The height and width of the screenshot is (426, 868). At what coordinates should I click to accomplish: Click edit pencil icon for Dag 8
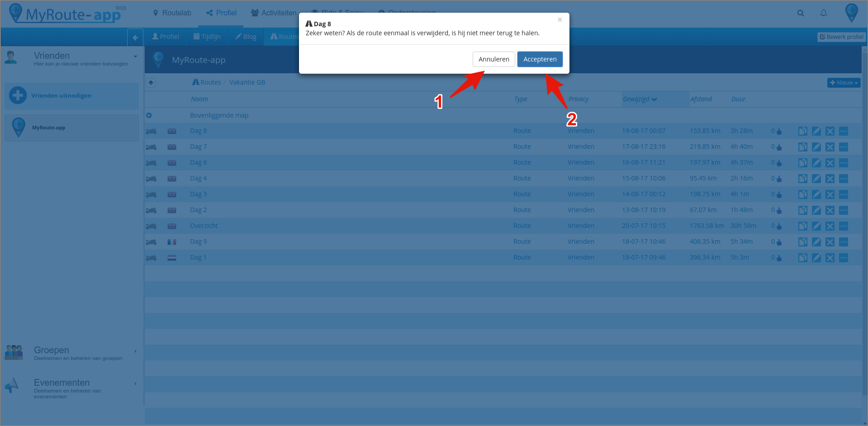click(x=816, y=131)
